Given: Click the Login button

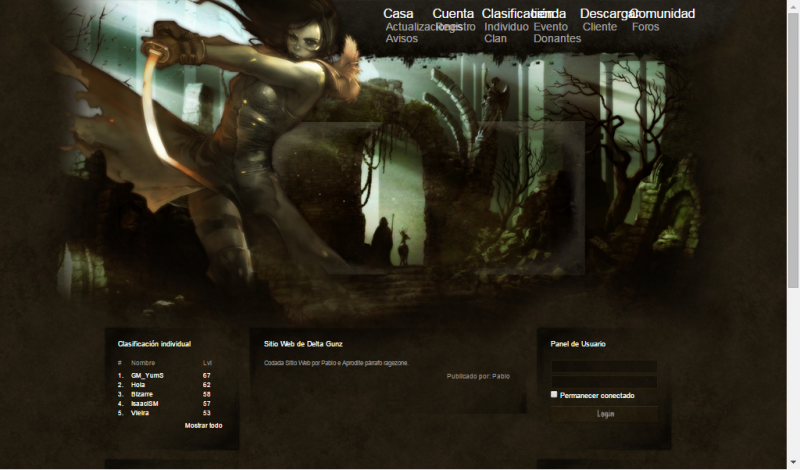Looking at the screenshot, I should (x=605, y=414).
